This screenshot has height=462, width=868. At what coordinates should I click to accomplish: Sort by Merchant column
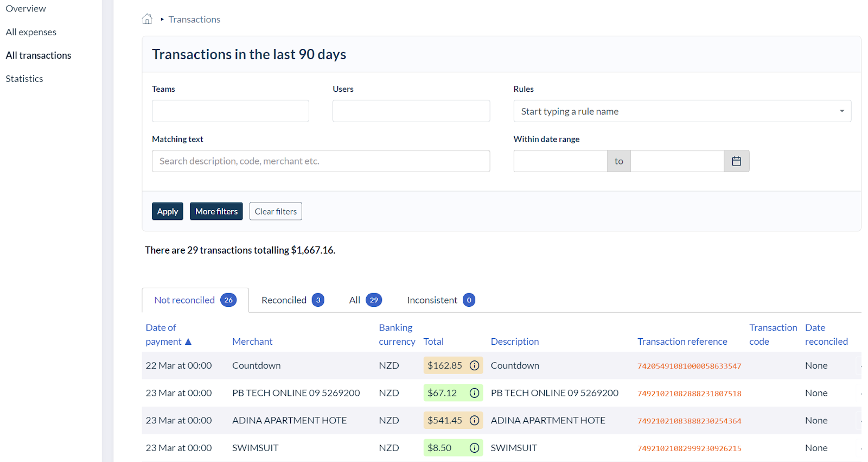252,341
